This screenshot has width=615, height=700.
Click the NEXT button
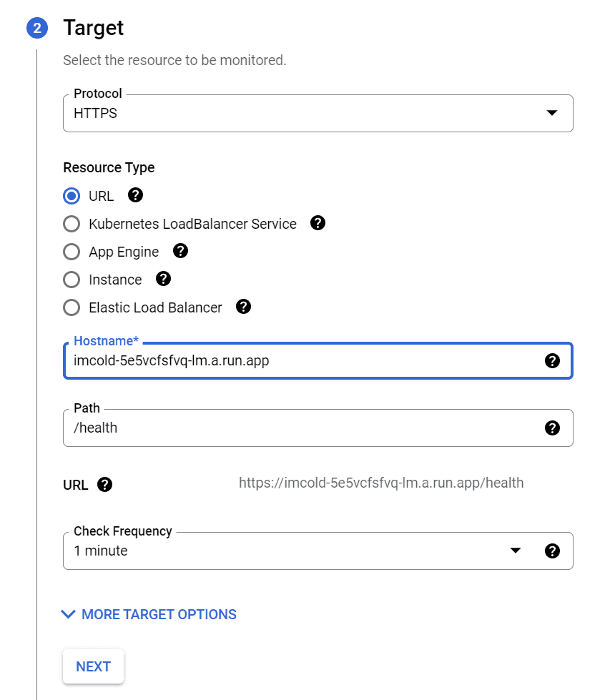pyautogui.click(x=93, y=666)
